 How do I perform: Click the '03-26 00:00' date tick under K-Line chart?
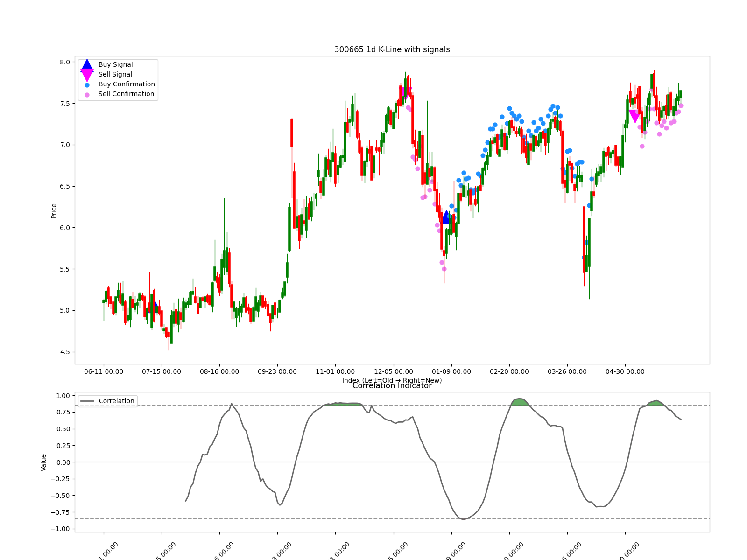[567, 372]
